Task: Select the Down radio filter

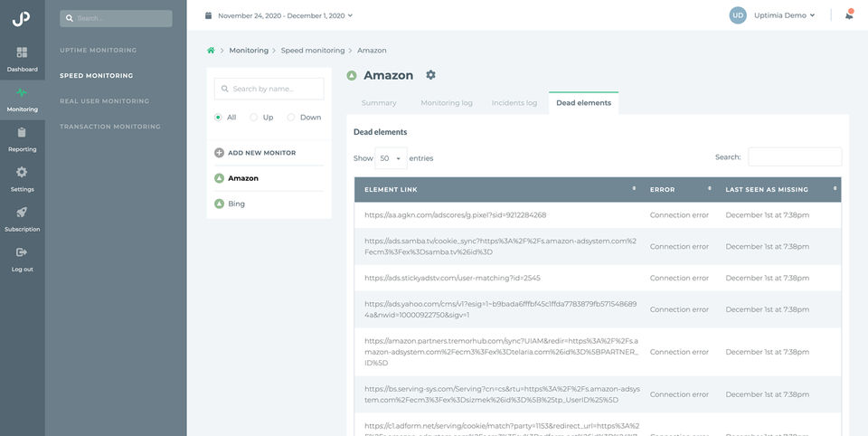Action: pyautogui.click(x=291, y=117)
